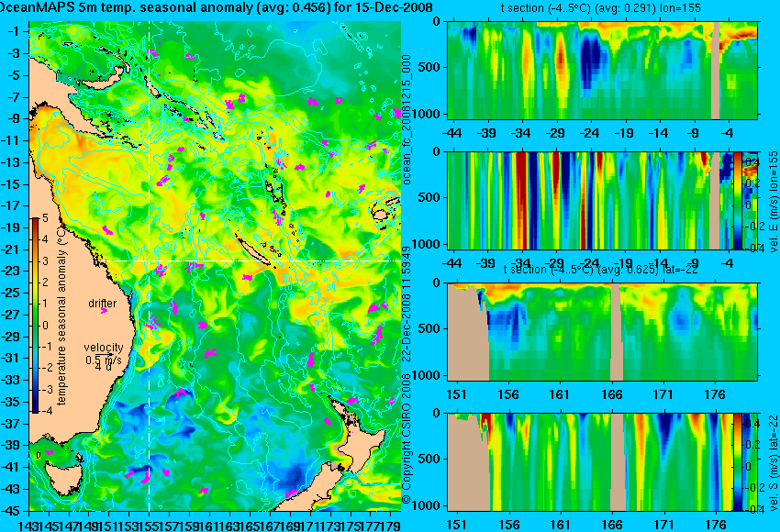Click the 'drifter' legend label on the map
Viewport: 780px width, 532px height.
102,304
